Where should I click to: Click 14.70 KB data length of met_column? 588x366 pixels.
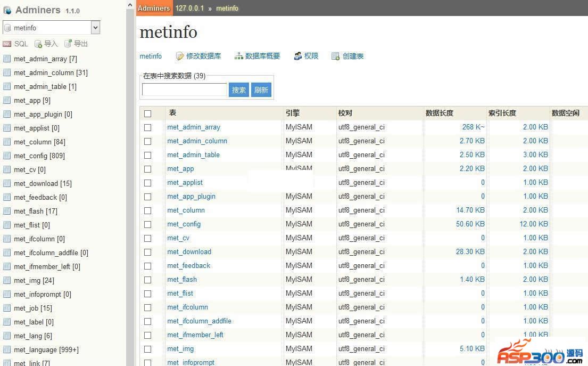coord(470,210)
